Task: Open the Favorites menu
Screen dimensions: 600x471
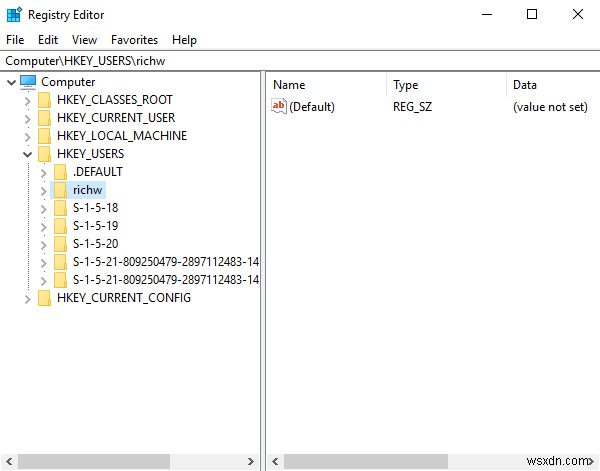Action: coord(134,40)
